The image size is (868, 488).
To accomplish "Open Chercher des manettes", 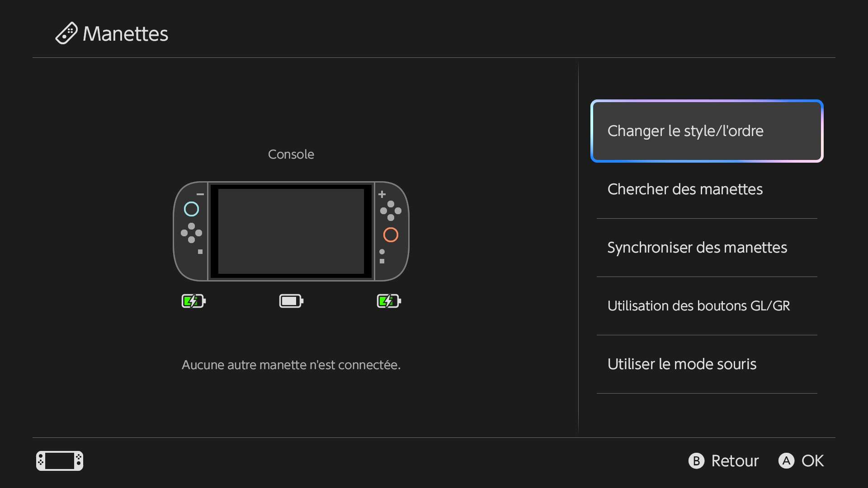I will click(x=707, y=189).
